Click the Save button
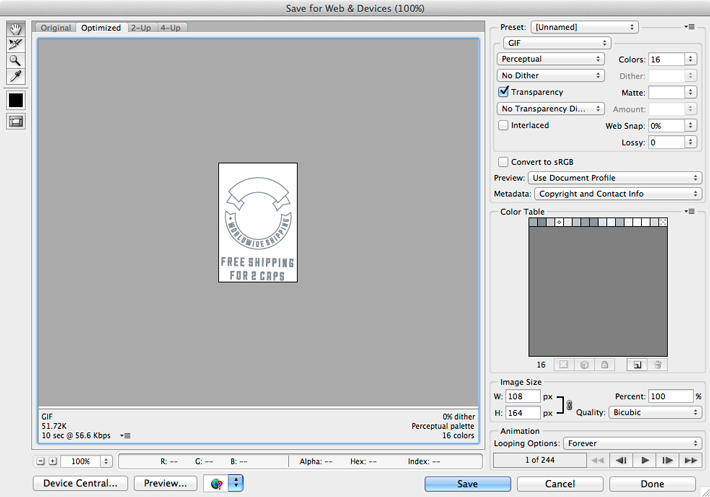Image resolution: width=710 pixels, height=497 pixels. pos(467,483)
